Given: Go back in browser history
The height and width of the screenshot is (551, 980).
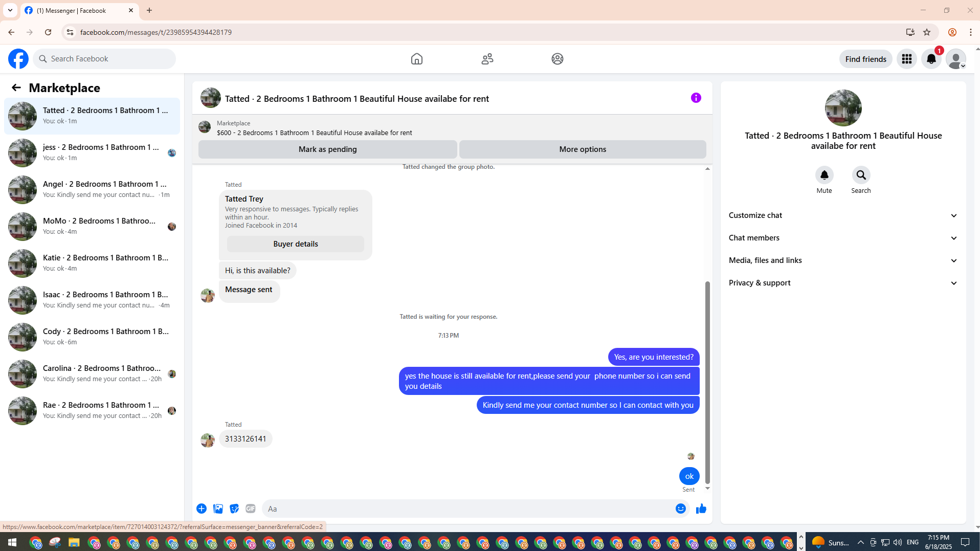Looking at the screenshot, I should point(11,32).
